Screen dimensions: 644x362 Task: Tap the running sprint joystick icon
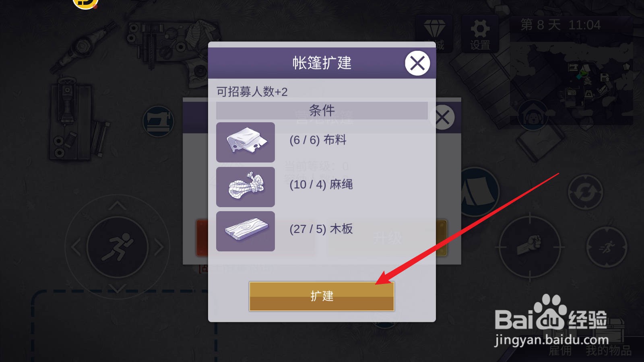point(117,247)
